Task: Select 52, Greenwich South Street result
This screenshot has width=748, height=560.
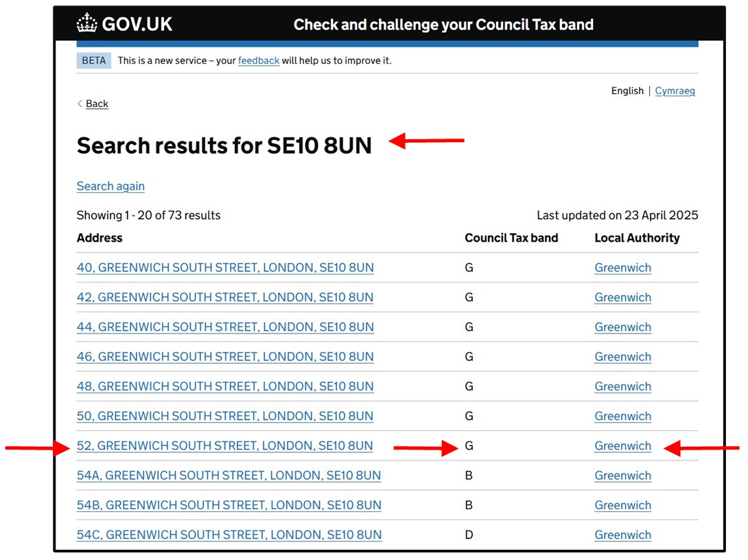Action: [225, 446]
